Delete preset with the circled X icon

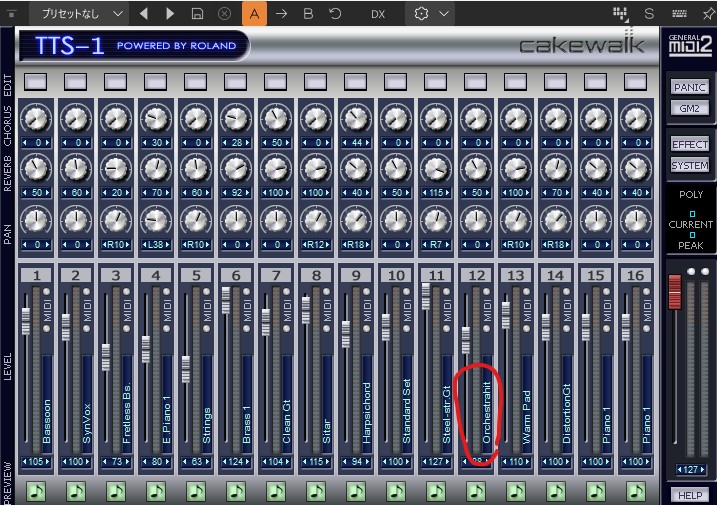click(224, 14)
